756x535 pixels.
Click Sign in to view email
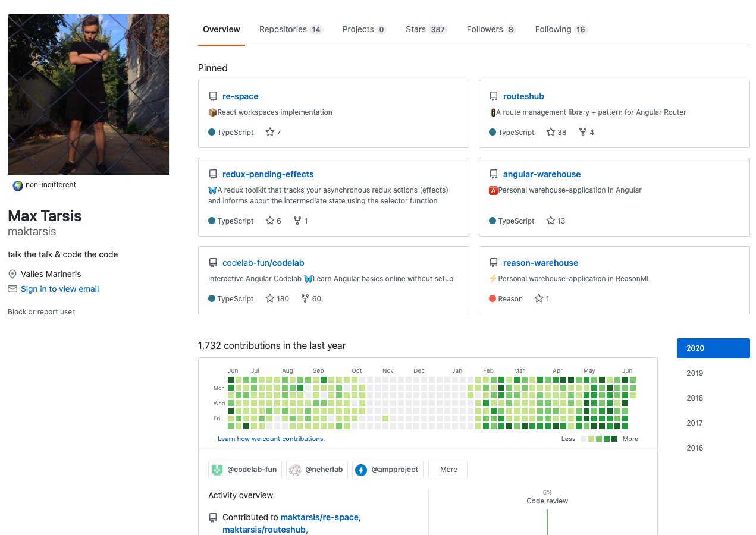pyautogui.click(x=59, y=289)
